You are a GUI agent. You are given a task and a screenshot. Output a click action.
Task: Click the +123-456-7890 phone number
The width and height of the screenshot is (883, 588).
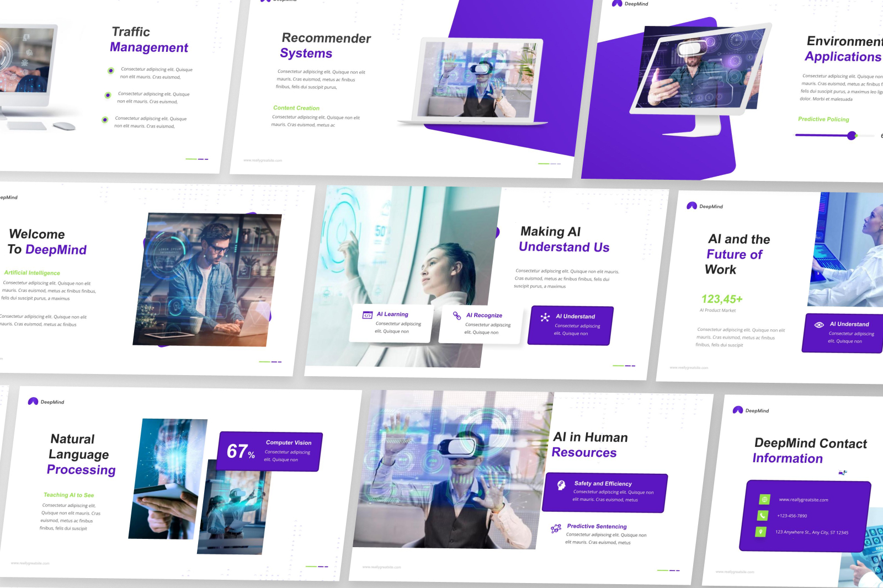(792, 515)
